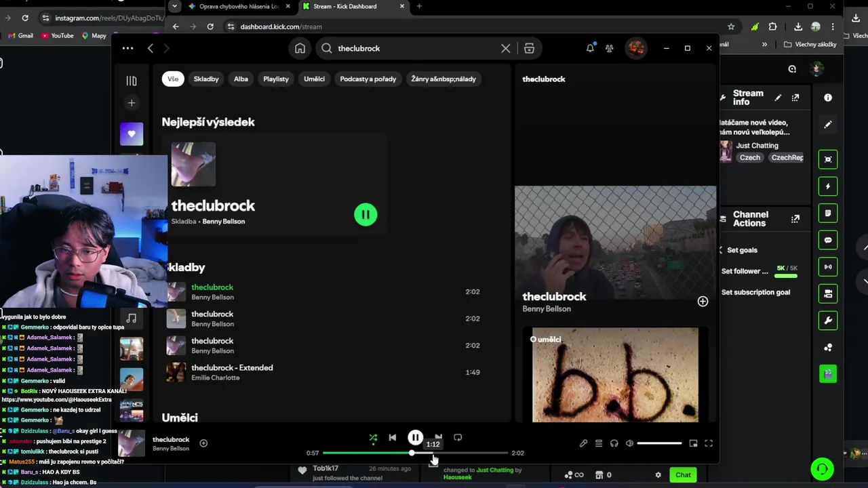Select the Alba filter chip

pyautogui.click(x=241, y=79)
